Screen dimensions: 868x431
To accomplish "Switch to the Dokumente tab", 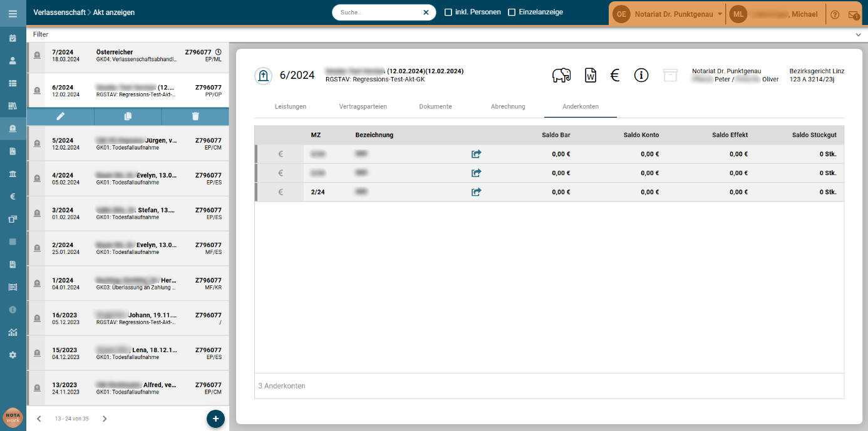I will pyautogui.click(x=435, y=106).
